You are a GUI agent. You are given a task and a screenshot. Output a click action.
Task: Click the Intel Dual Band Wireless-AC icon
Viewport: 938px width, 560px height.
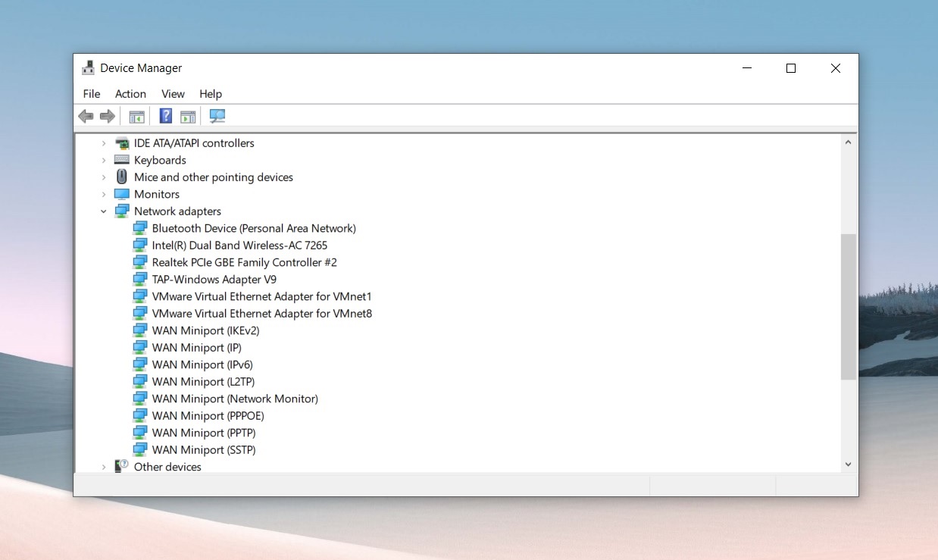click(x=139, y=245)
